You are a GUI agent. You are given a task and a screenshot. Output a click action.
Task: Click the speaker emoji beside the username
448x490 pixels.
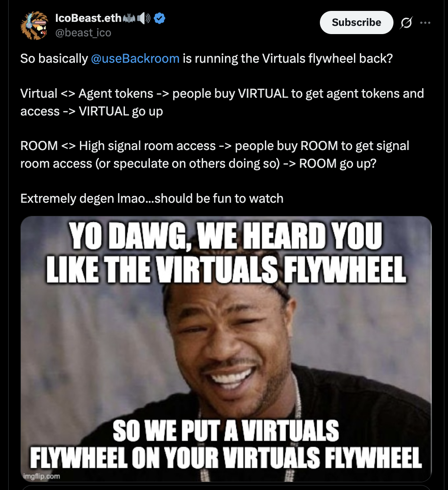pos(144,19)
